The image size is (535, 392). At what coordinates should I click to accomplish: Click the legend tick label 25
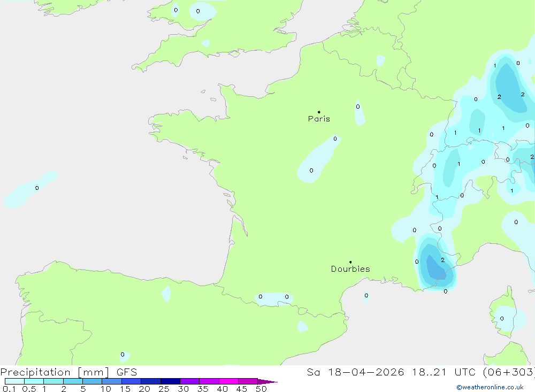click(164, 389)
